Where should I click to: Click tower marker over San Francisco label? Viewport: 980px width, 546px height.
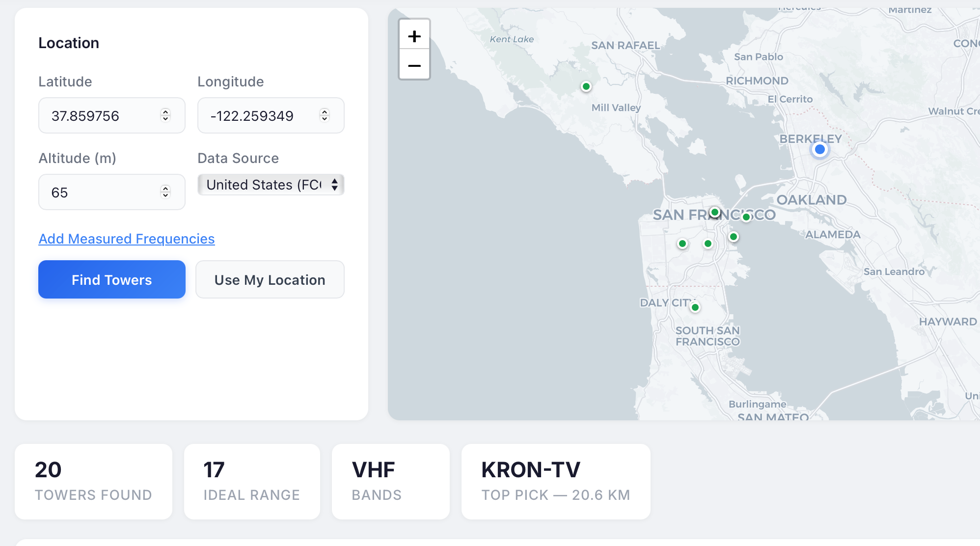715,212
